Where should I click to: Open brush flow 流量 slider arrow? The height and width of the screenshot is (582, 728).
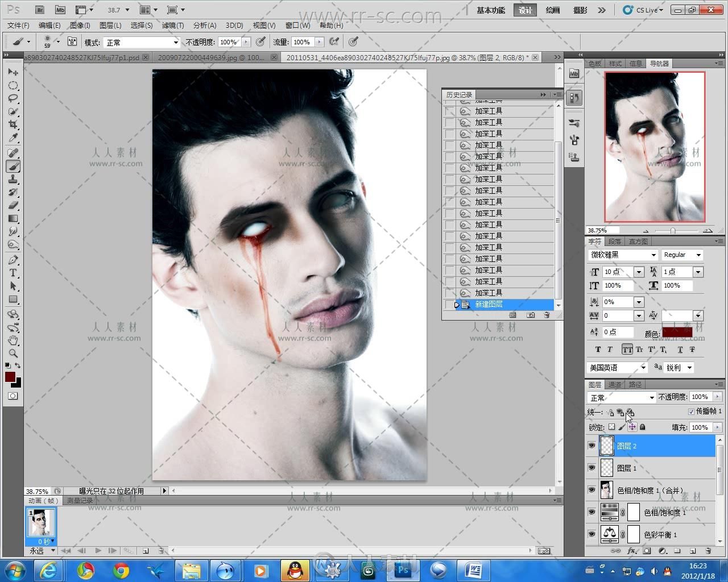(x=320, y=42)
